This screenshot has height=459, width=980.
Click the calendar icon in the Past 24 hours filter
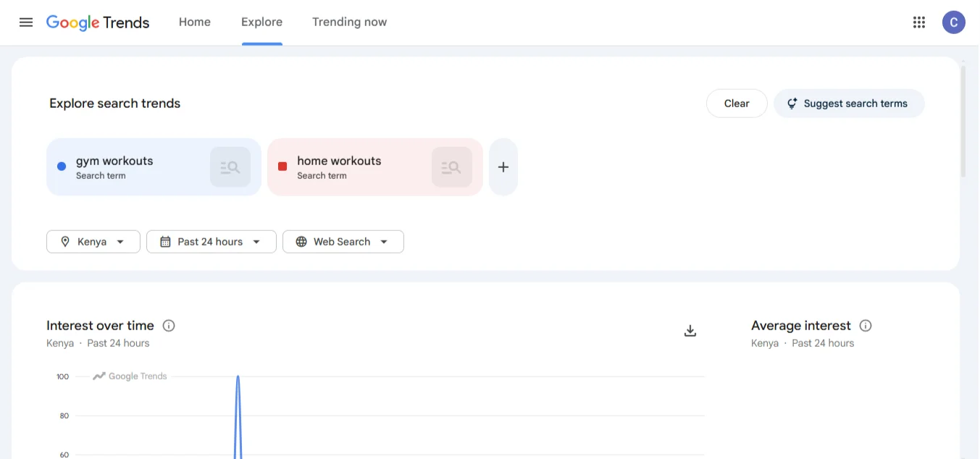point(165,242)
